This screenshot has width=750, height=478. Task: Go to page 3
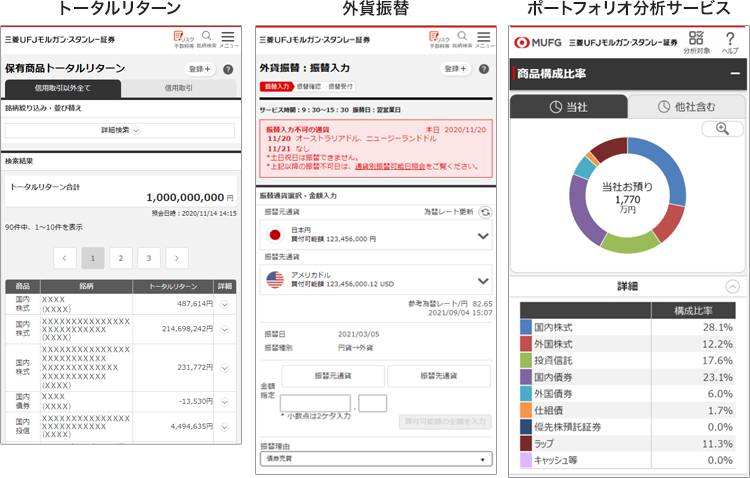coord(149,258)
